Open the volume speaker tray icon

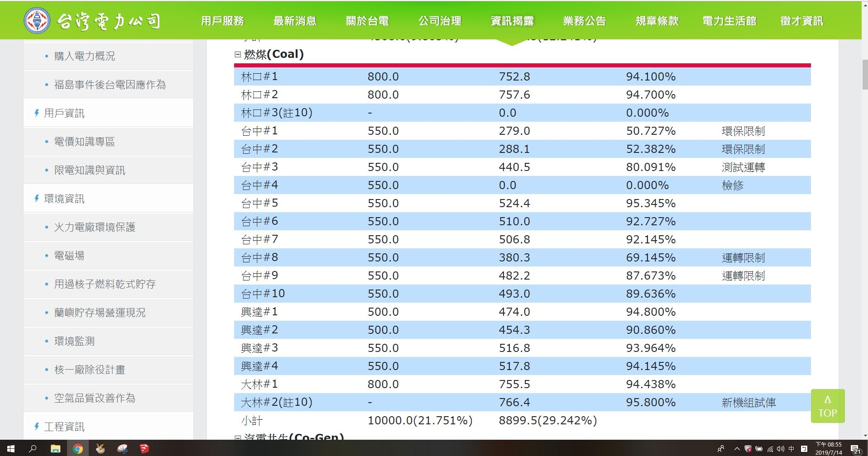click(x=780, y=449)
